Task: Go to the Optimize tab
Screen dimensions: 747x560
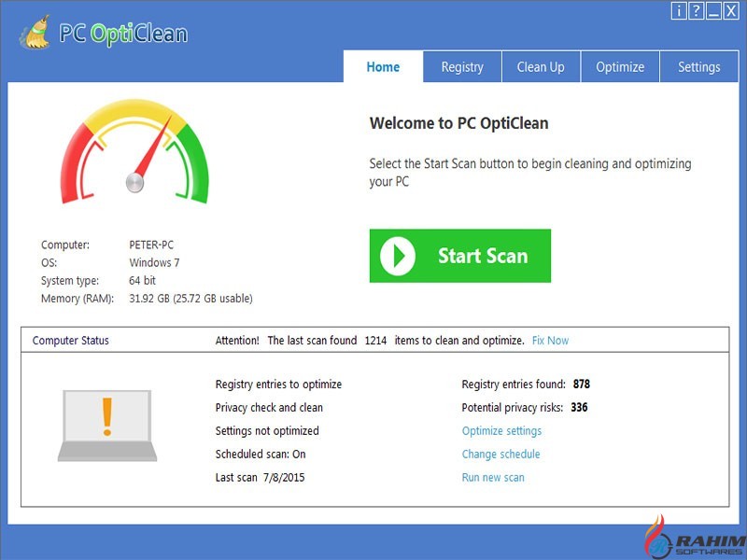Action: (x=620, y=66)
